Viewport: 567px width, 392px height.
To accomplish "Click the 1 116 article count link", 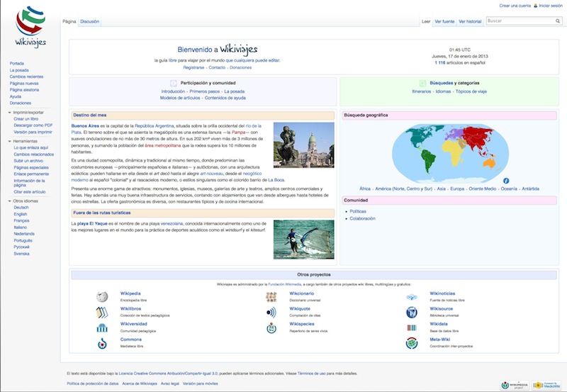I will (439, 63).
